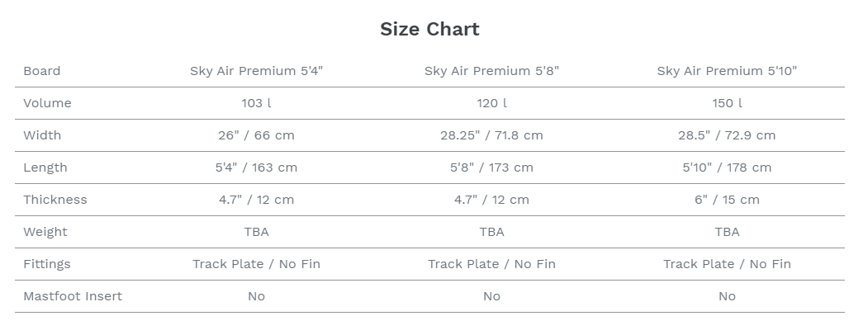Click the Size Chart heading
This screenshot has width=868, height=335.
tap(429, 30)
